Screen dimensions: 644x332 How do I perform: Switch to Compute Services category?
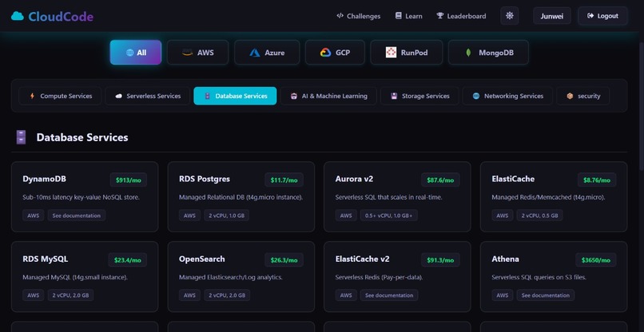tap(60, 96)
